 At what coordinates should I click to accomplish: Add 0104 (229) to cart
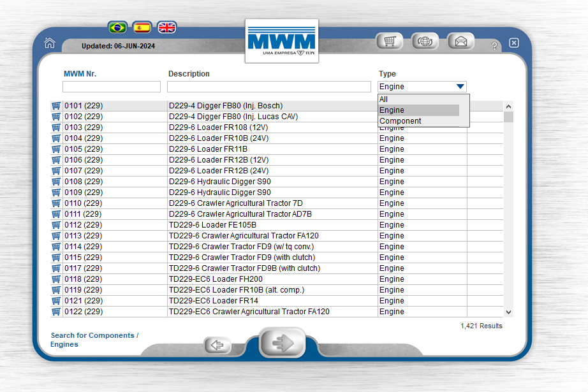(x=56, y=138)
